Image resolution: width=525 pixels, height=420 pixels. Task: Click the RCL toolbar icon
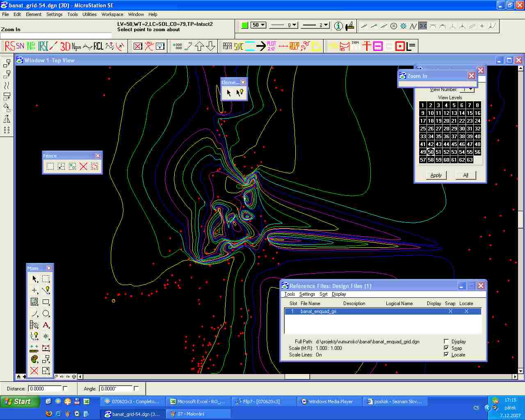tap(98, 46)
